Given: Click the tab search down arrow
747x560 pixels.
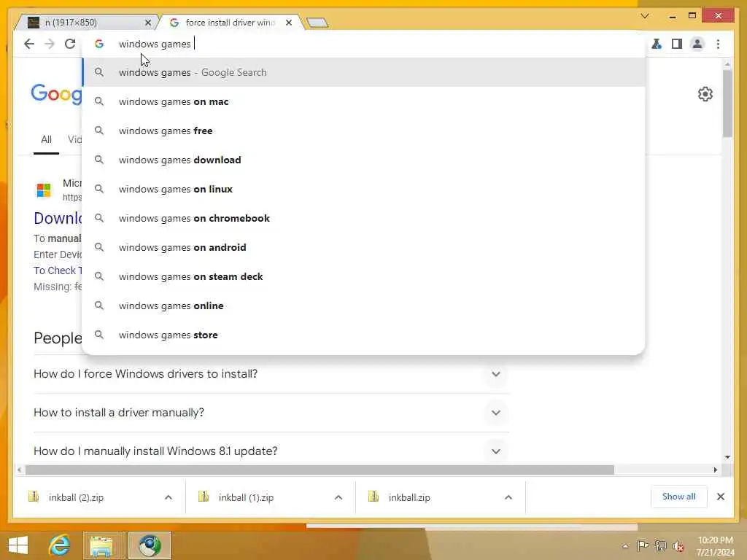Looking at the screenshot, I should coord(645,16).
